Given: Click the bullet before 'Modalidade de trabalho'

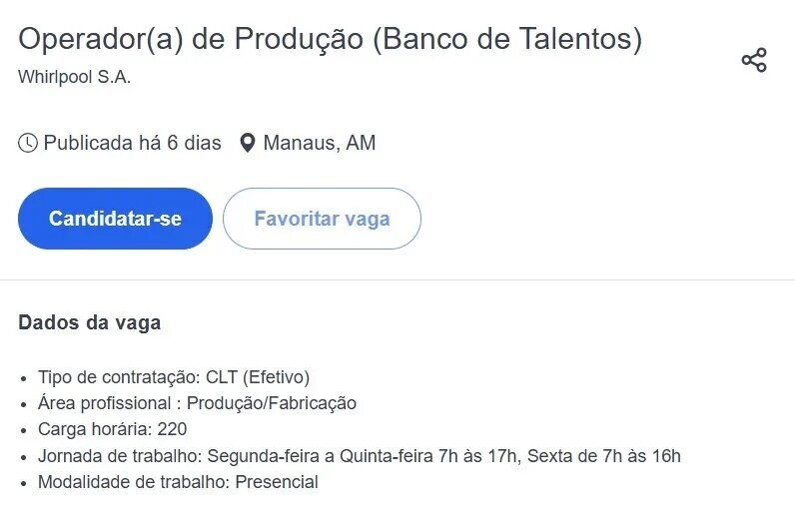Looking at the screenshot, I should point(24,483).
